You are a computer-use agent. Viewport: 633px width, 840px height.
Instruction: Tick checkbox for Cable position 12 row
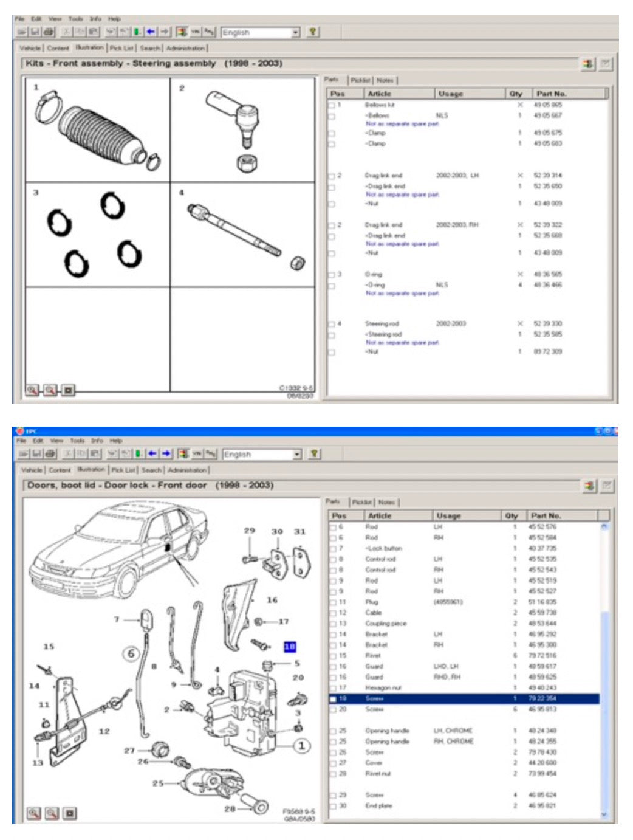click(333, 613)
